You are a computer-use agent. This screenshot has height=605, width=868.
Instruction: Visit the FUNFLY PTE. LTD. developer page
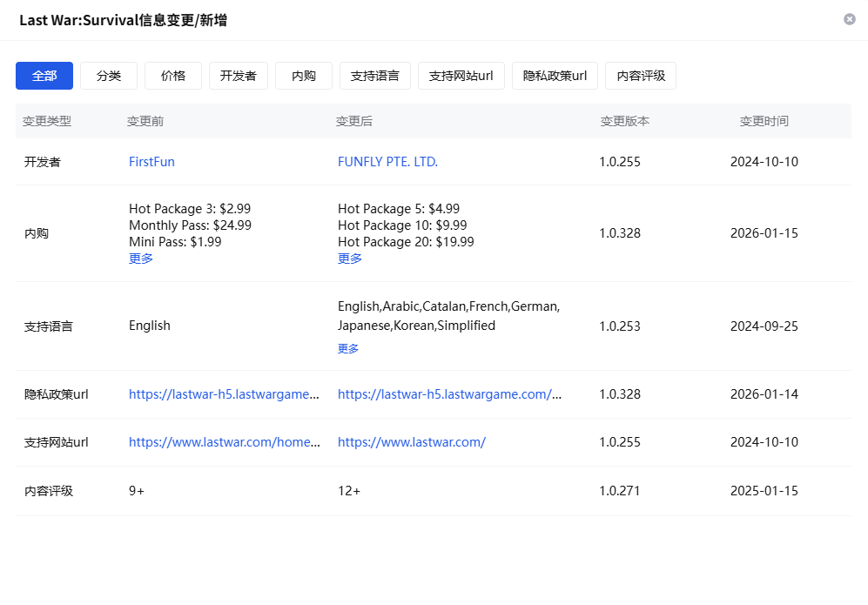coord(387,161)
